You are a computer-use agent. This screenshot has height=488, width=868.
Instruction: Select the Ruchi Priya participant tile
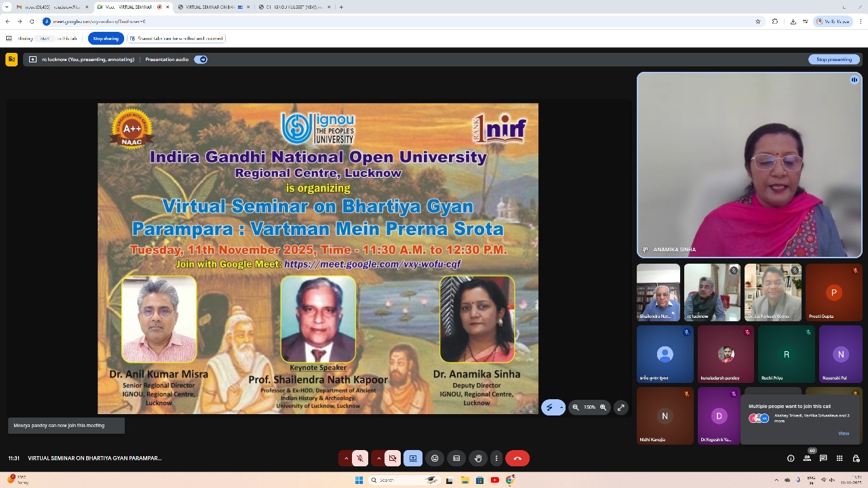tap(786, 355)
